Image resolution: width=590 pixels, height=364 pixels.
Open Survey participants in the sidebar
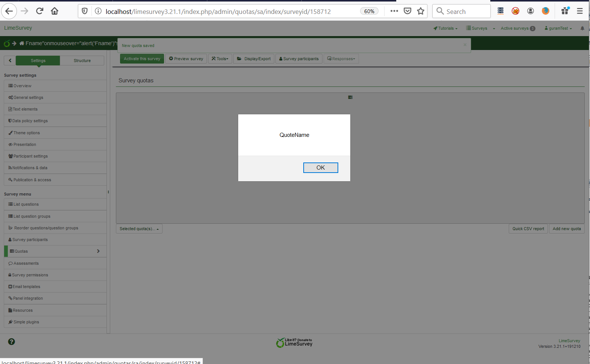[55, 240]
